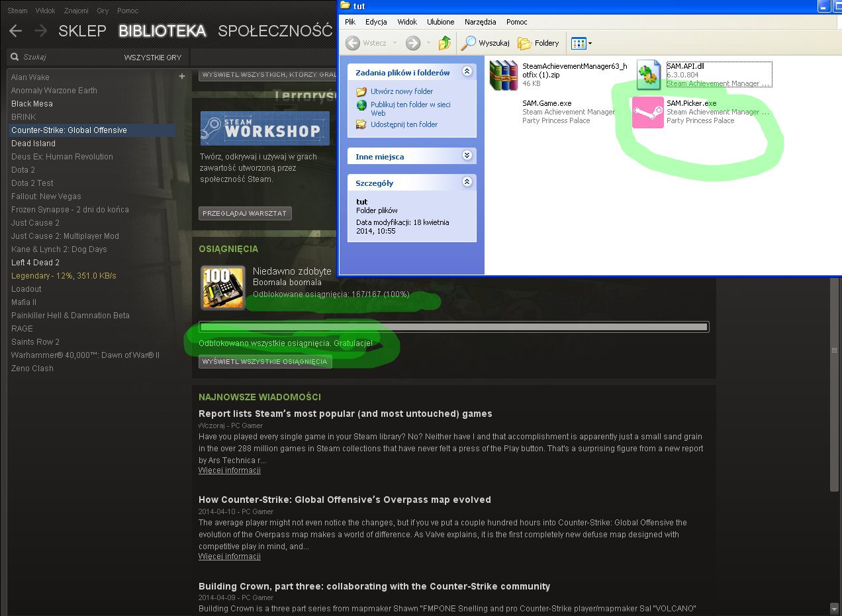The width and height of the screenshot is (842, 616).
Task: Open How Counter-Strike Overpass map evolved headline
Action: coord(345,500)
